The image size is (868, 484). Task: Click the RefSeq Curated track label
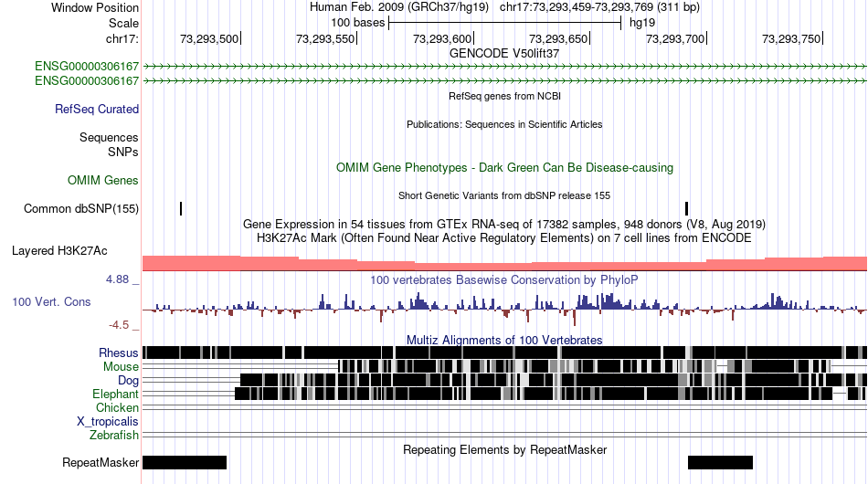[97, 109]
